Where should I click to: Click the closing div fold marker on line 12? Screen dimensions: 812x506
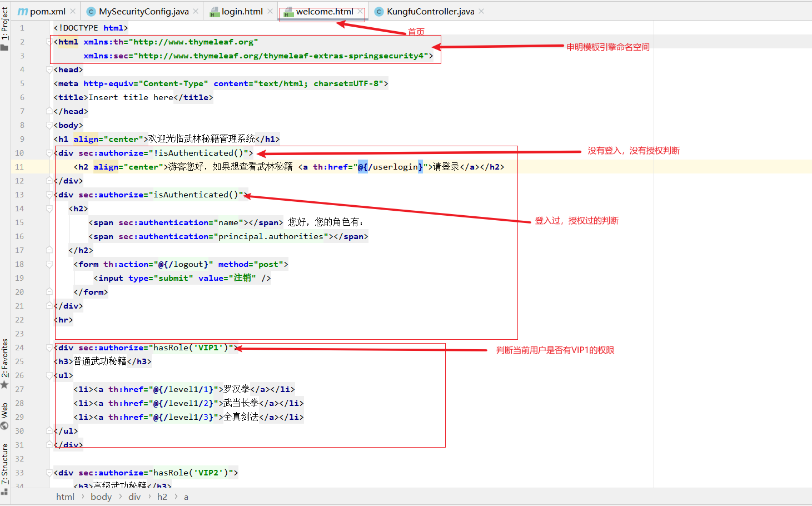pos(49,181)
